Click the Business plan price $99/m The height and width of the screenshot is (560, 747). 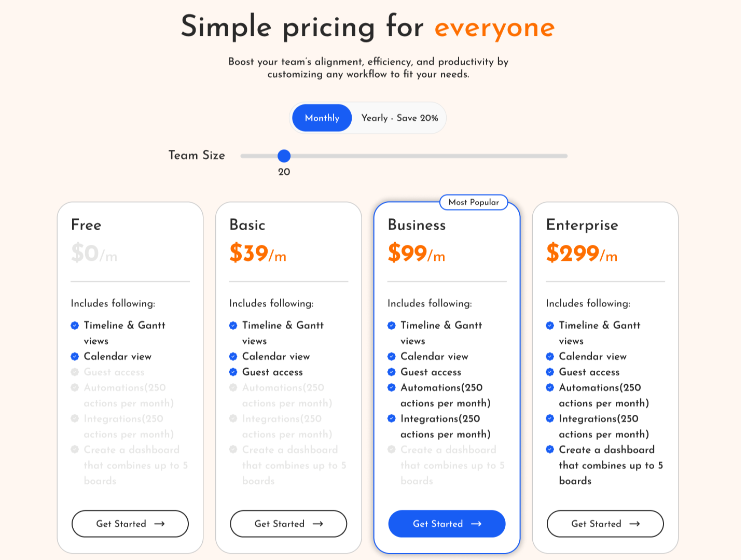pyautogui.click(x=417, y=254)
